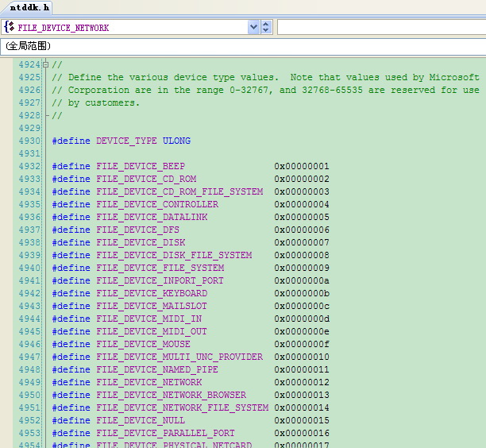
Task: Click FILE_DEVICE_MIDI_OUT macro
Action: 151,331
